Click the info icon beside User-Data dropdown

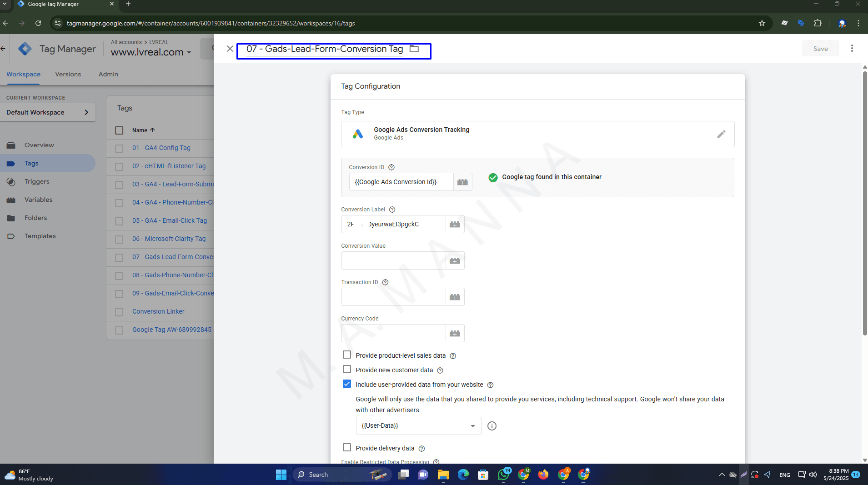click(492, 426)
